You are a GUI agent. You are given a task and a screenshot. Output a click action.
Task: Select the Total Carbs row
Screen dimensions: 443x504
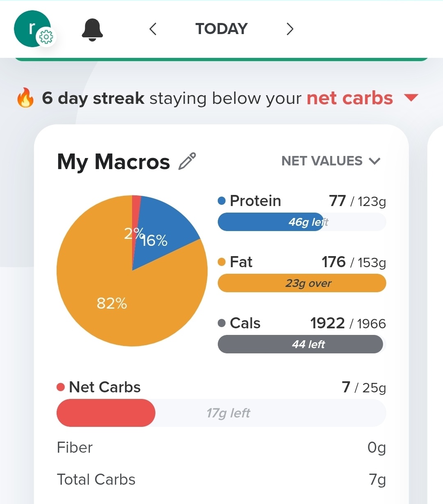point(221,479)
